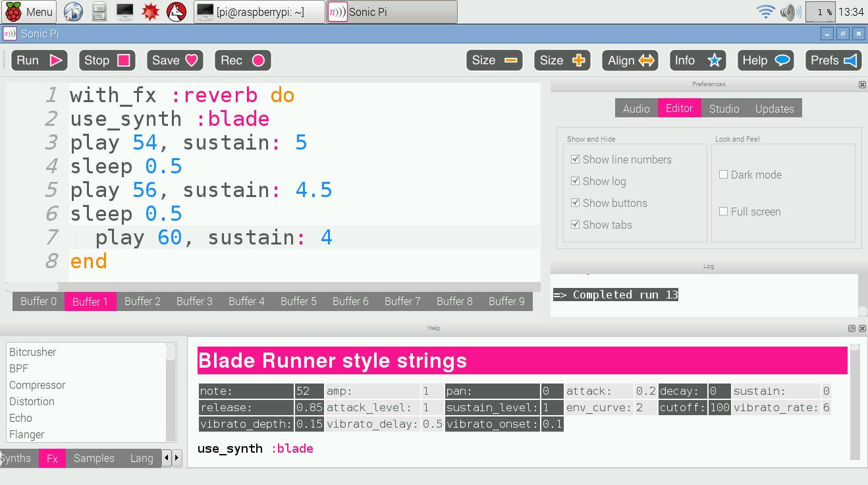Switch to Buffer 0

tap(38, 301)
